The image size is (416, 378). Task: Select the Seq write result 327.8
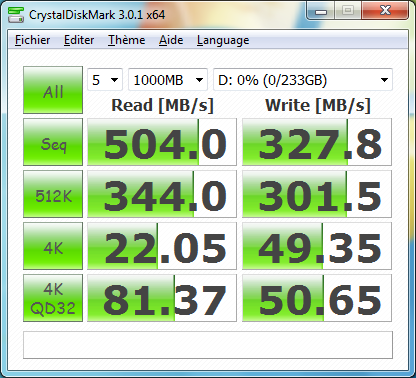(317, 142)
